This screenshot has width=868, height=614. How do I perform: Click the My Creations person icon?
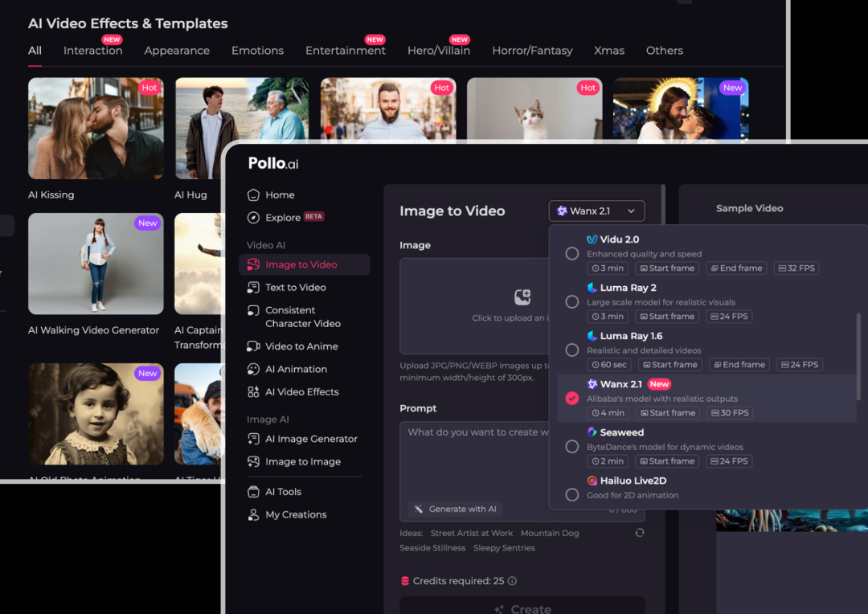(253, 515)
